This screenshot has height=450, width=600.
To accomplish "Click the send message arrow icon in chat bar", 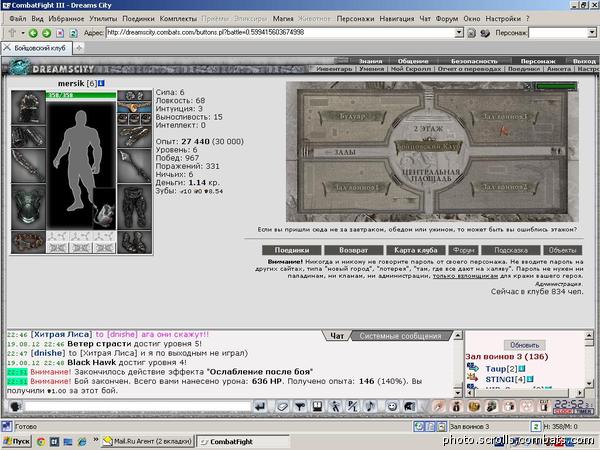I will click(260, 406).
